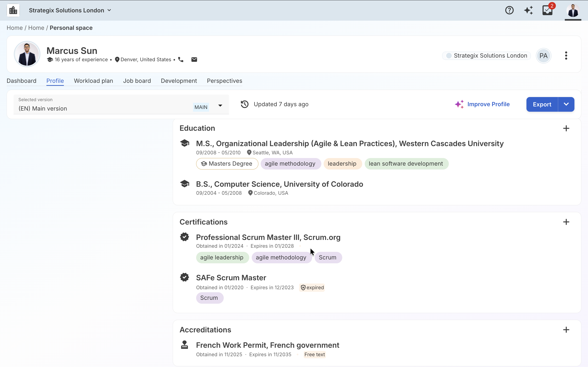Viewport: 588px width, 367px height.
Task: Open the tasks inbox with 2 notifications
Action: [547, 10]
